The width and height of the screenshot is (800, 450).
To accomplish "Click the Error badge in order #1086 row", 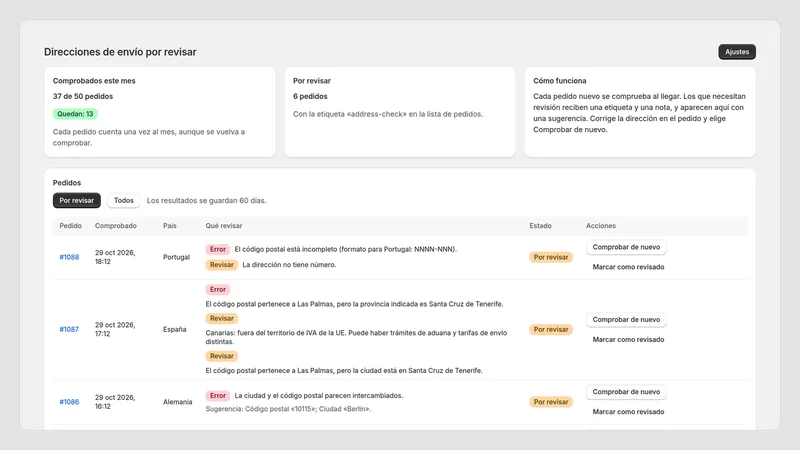I will 218,396.
